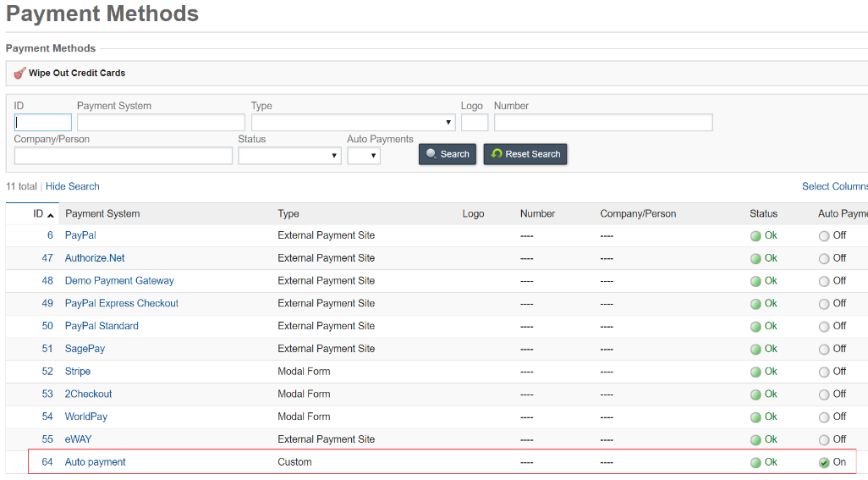Click the Hide Search link
868x480 pixels.
(73, 186)
